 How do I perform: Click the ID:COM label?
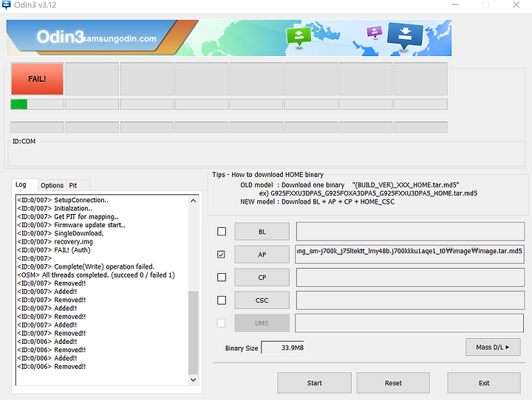point(24,142)
